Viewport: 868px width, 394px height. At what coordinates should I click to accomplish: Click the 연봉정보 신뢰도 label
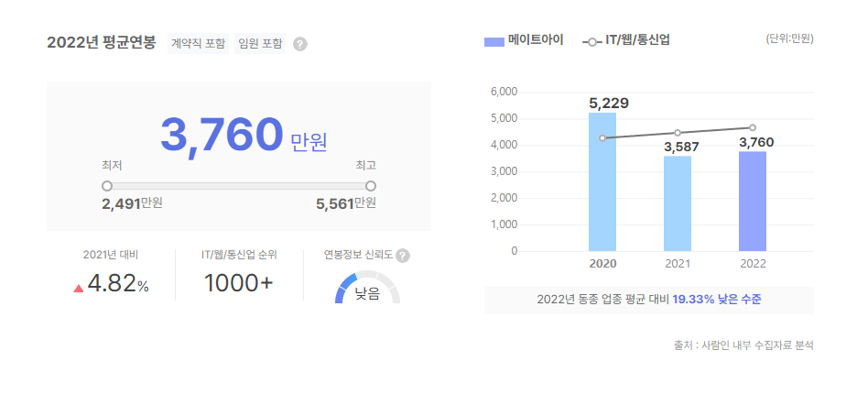359,255
